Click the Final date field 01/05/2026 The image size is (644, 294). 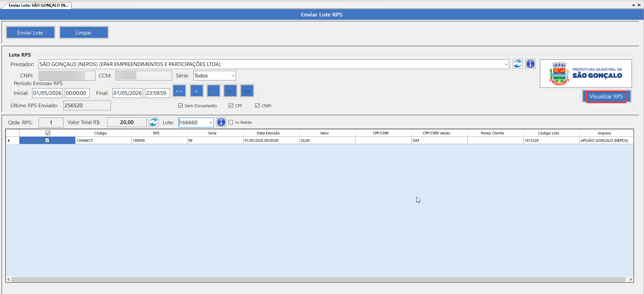[x=128, y=93]
